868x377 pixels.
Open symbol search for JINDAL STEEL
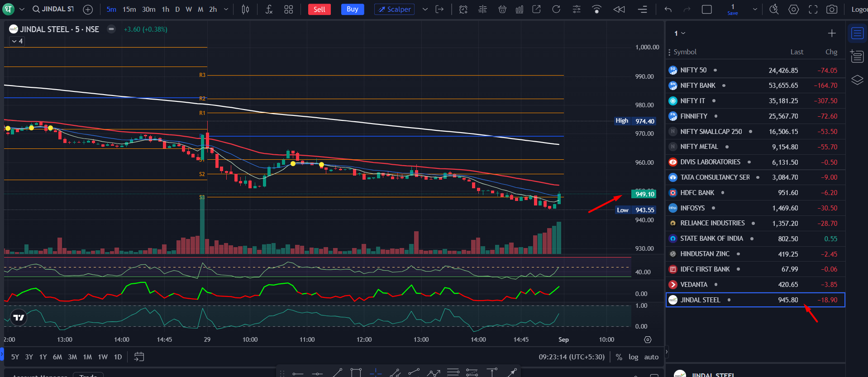[53, 9]
